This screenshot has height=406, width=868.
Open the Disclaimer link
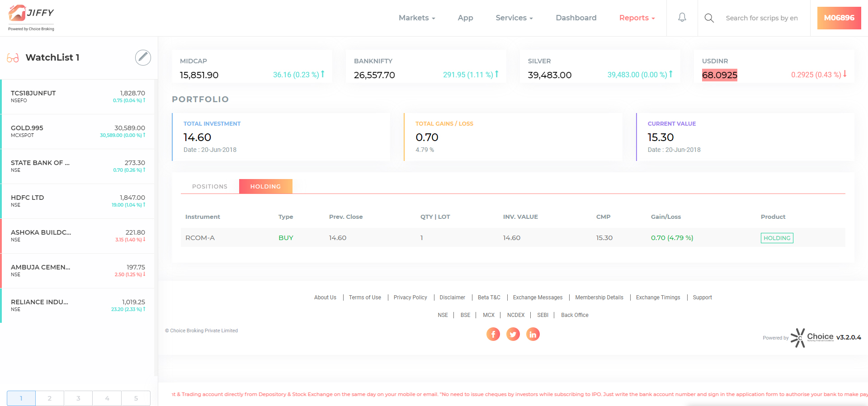(453, 297)
